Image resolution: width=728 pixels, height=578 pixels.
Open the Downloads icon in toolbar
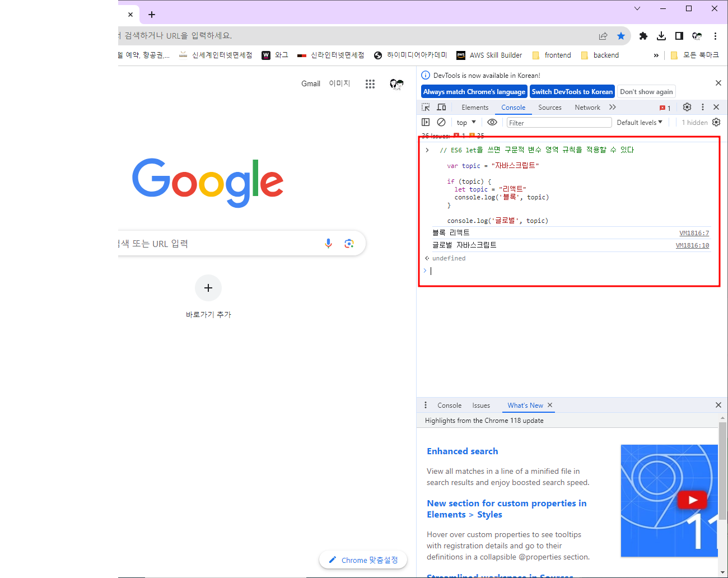[x=661, y=36]
